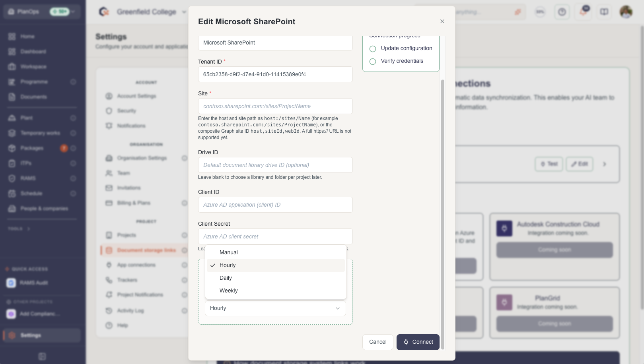
Task: Open Programme via its sidebar icon
Action: click(x=12, y=82)
